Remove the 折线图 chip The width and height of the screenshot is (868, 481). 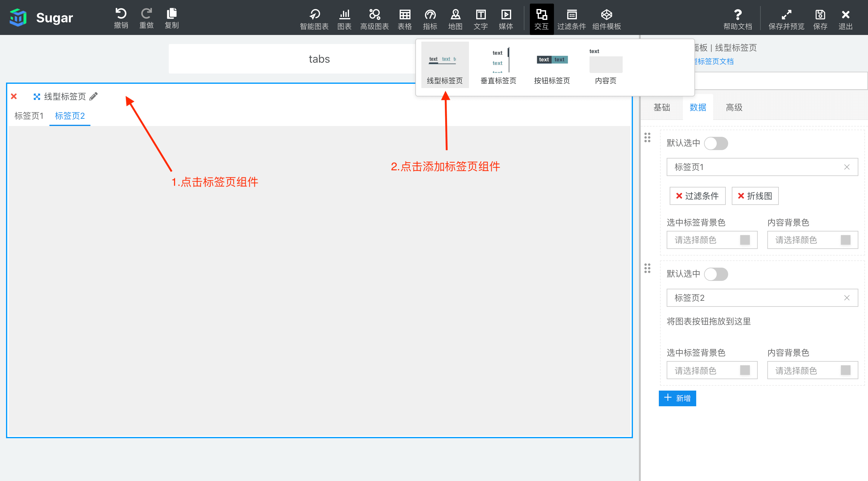(741, 196)
